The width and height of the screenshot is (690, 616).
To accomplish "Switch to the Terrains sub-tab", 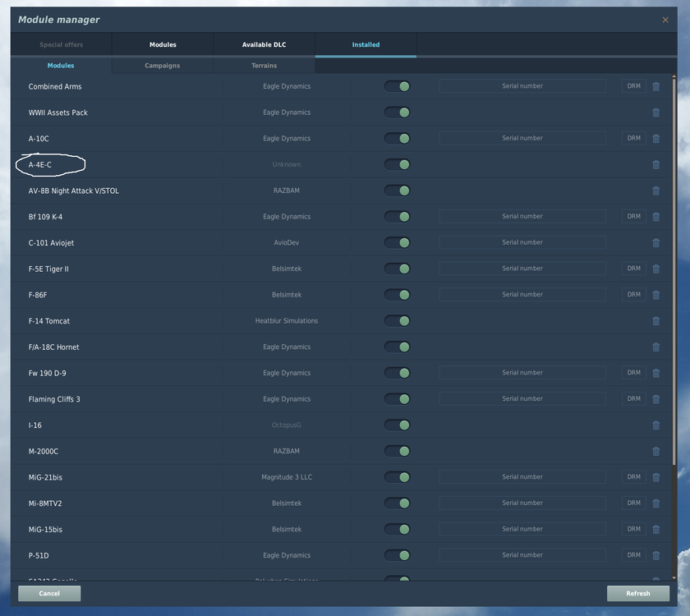I will [264, 66].
